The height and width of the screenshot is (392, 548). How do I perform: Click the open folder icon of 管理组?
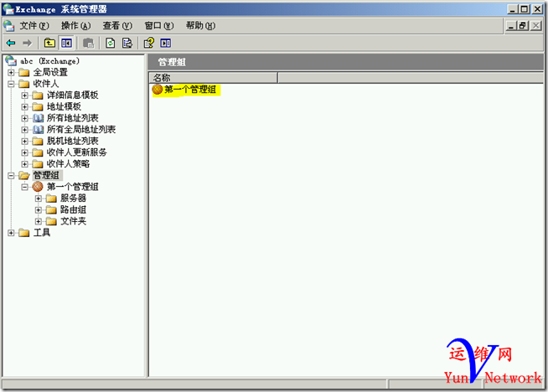[24, 175]
